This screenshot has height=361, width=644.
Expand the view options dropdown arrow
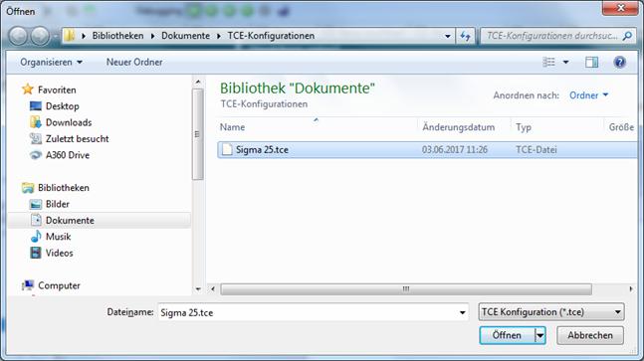[x=565, y=62]
